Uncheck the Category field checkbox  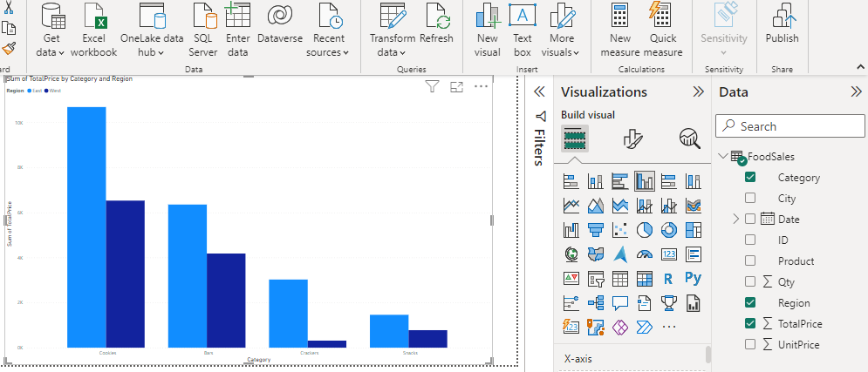point(750,178)
